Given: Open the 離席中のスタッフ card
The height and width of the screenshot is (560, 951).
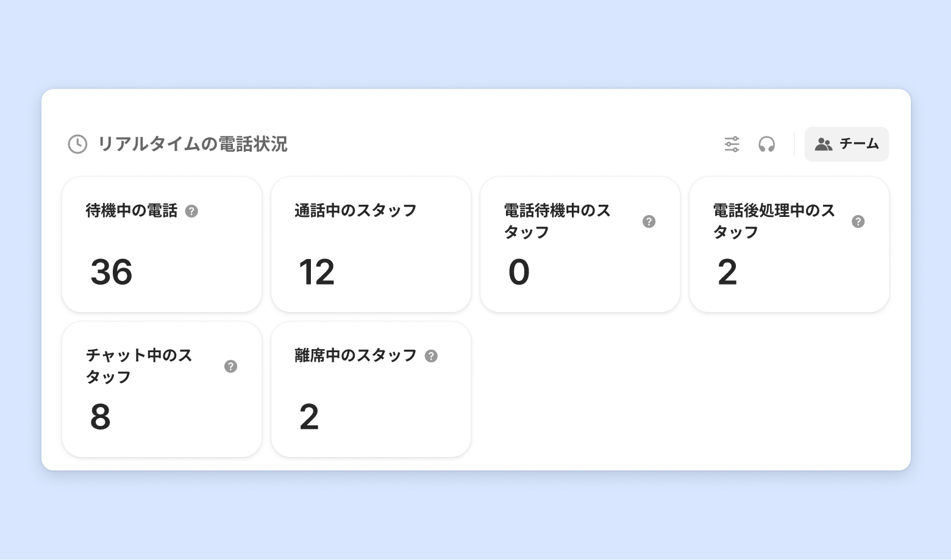Looking at the screenshot, I should point(371,389).
